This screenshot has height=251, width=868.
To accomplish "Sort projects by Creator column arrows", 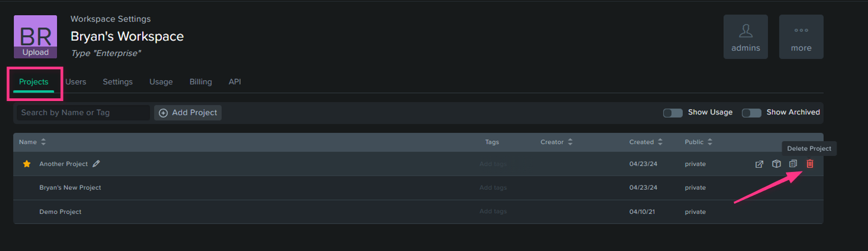I will point(570,142).
